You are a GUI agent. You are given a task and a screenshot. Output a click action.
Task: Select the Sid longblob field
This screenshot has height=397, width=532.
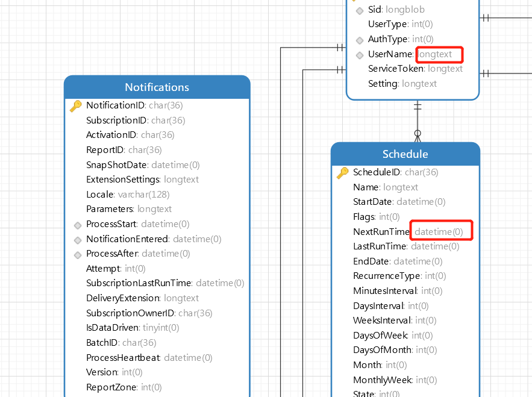[396, 10]
